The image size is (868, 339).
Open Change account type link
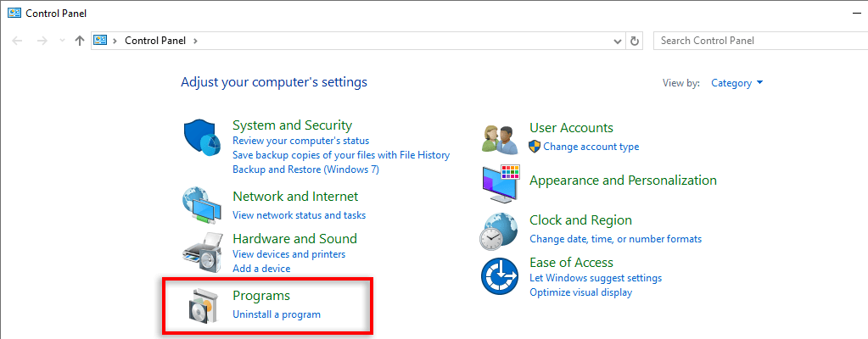[591, 147]
